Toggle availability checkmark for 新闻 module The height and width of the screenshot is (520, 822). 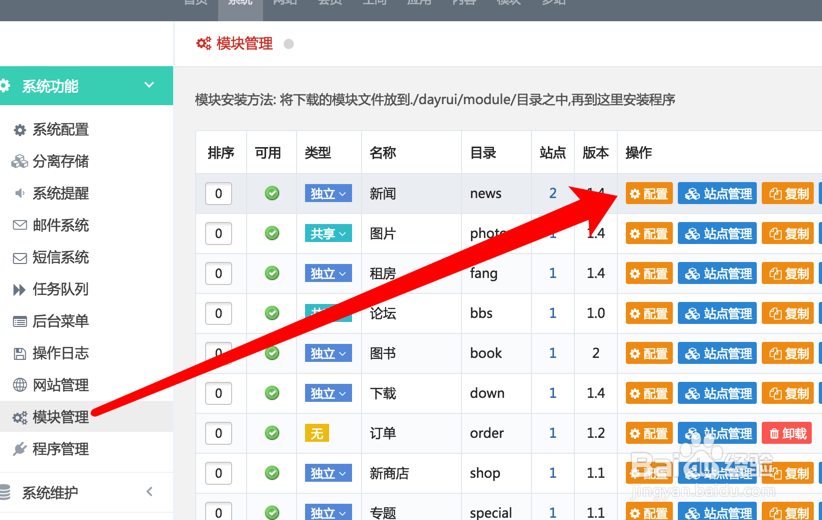[272, 193]
